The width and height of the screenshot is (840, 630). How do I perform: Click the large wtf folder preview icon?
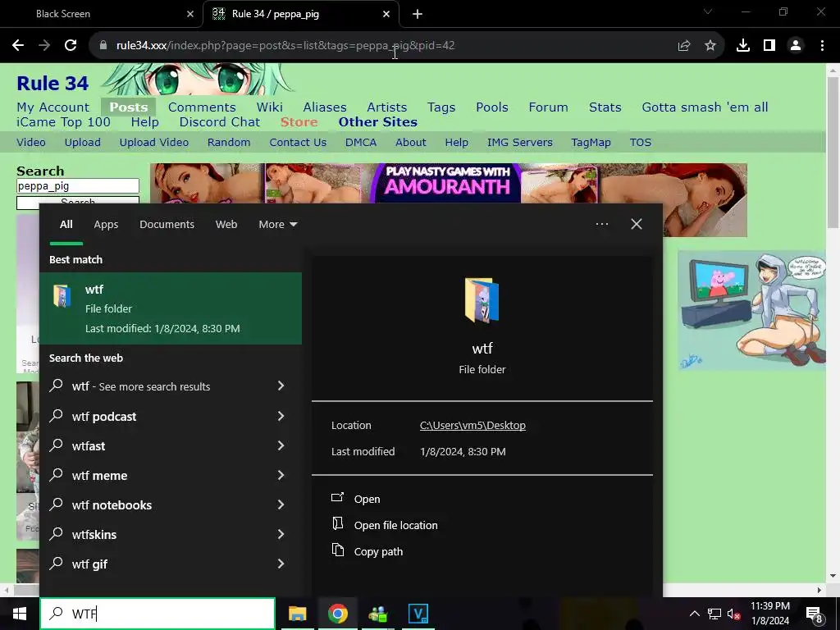click(482, 300)
